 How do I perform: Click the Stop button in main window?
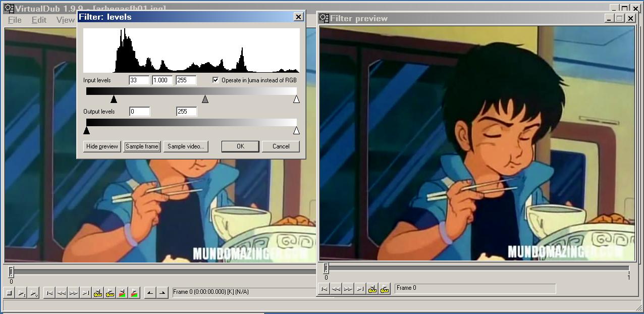click(x=10, y=293)
